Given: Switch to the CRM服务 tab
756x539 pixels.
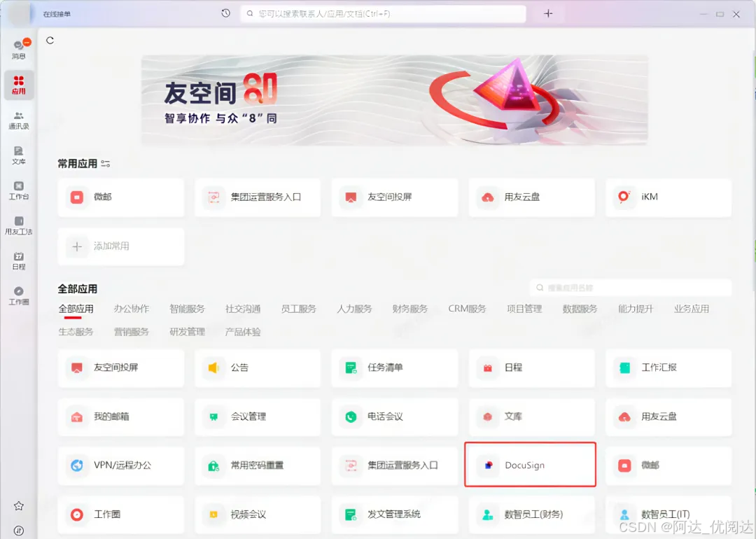Looking at the screenshot, I should click(467, 309).
